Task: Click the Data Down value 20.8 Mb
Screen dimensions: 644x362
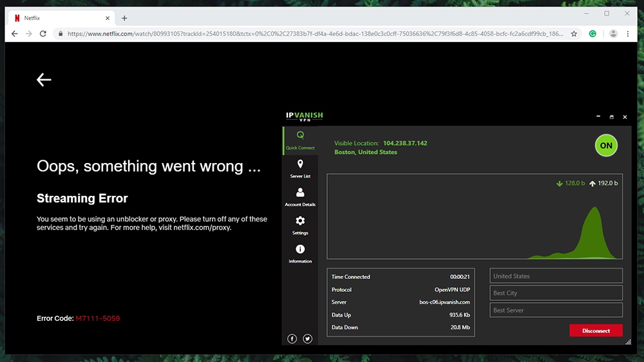Action: [460, 327]
